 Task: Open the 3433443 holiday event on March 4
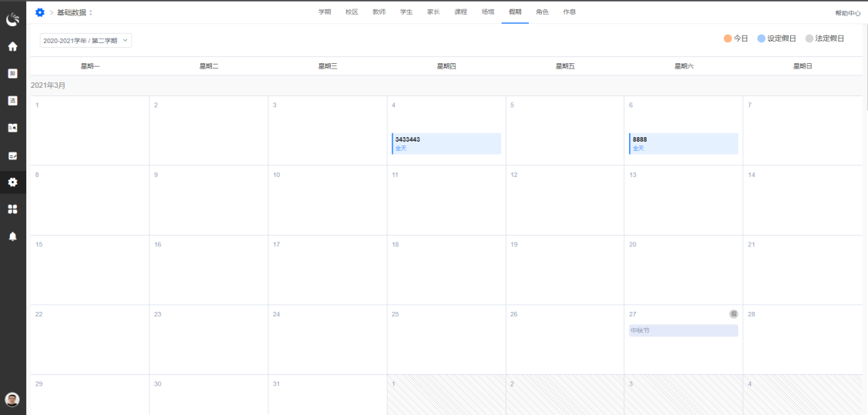446,143
